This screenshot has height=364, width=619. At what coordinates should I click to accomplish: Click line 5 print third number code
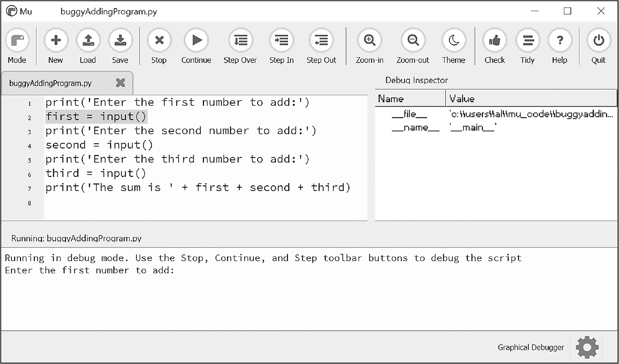click(177, 159)
